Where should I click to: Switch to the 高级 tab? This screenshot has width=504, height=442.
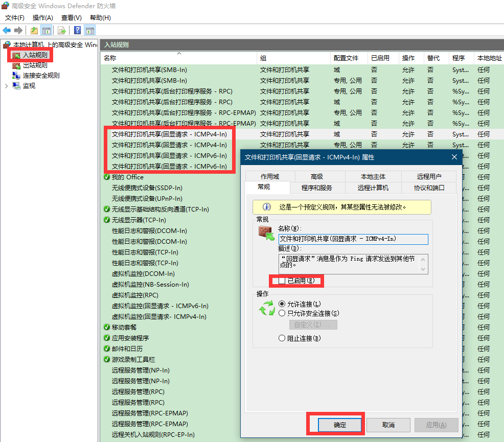pos(317,176)
